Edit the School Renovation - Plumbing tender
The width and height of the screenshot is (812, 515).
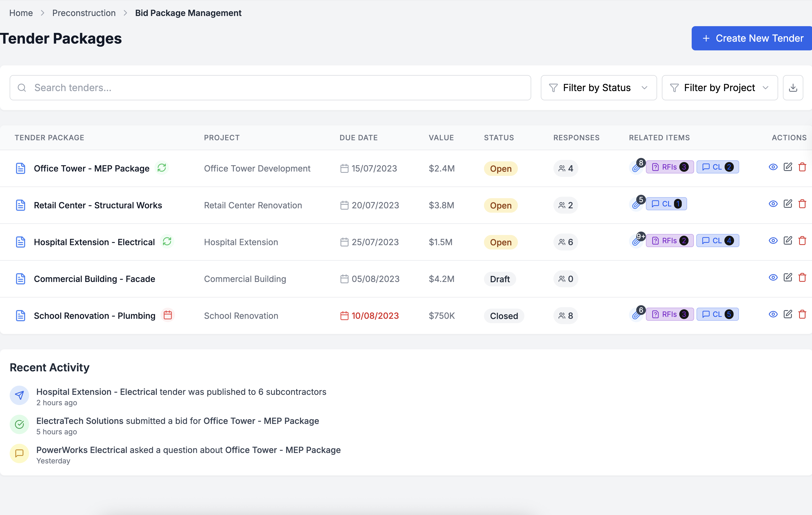click(x=788, y=314)
